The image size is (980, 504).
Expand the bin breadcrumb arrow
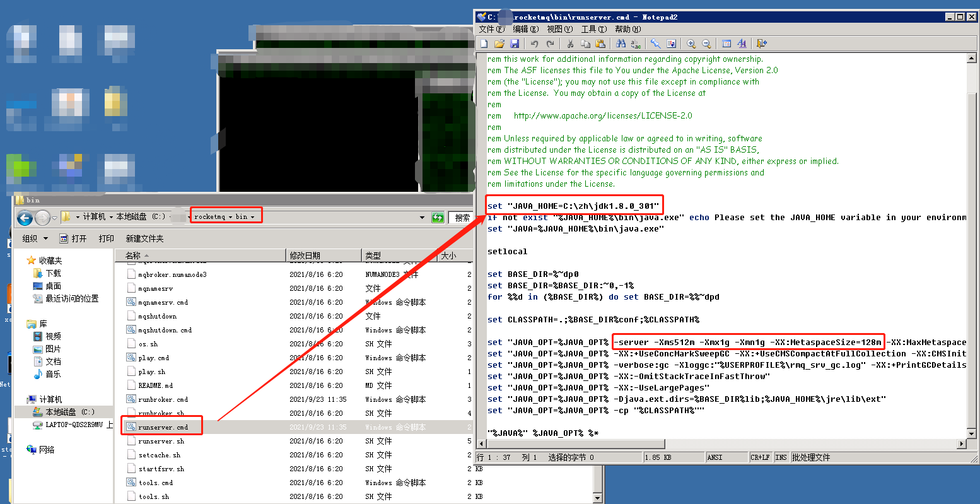(253, 217)
